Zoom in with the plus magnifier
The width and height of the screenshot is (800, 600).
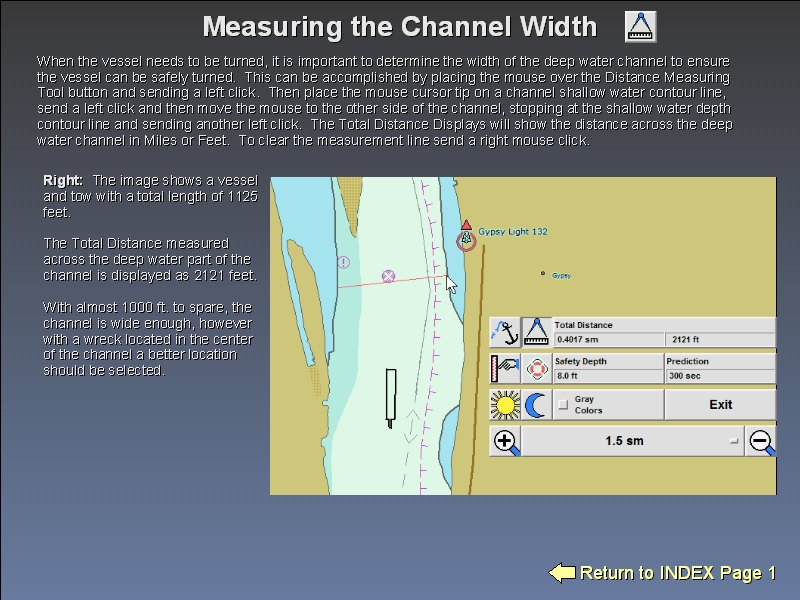pos(506,441)
